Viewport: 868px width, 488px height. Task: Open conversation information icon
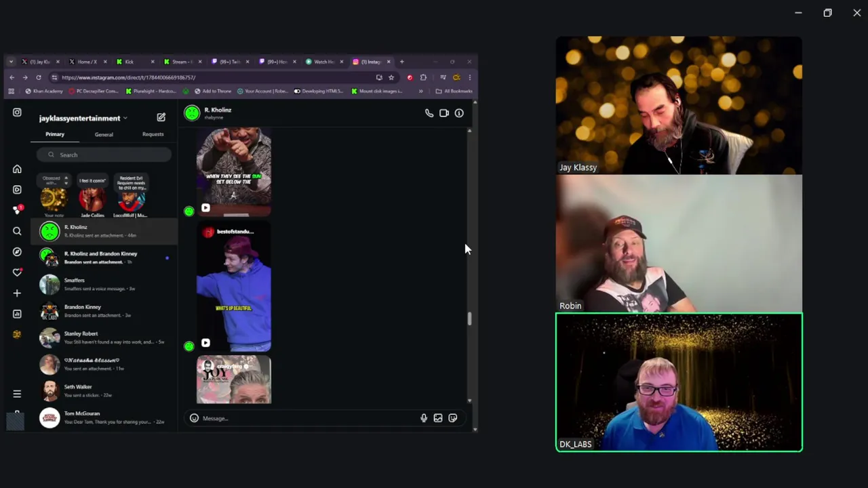click(x=459, y=113)
